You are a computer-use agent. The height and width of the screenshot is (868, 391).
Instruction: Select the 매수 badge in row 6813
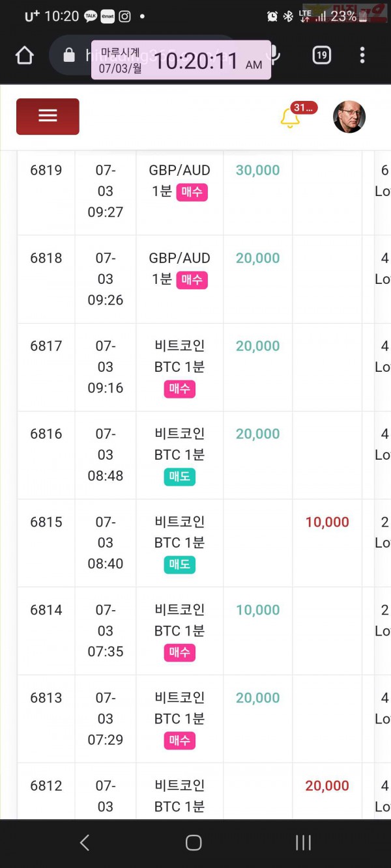click(179, 740)
